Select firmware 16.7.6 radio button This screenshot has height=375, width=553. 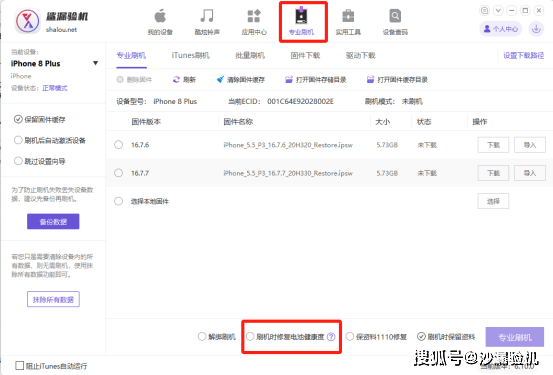(x=118, y=145)
